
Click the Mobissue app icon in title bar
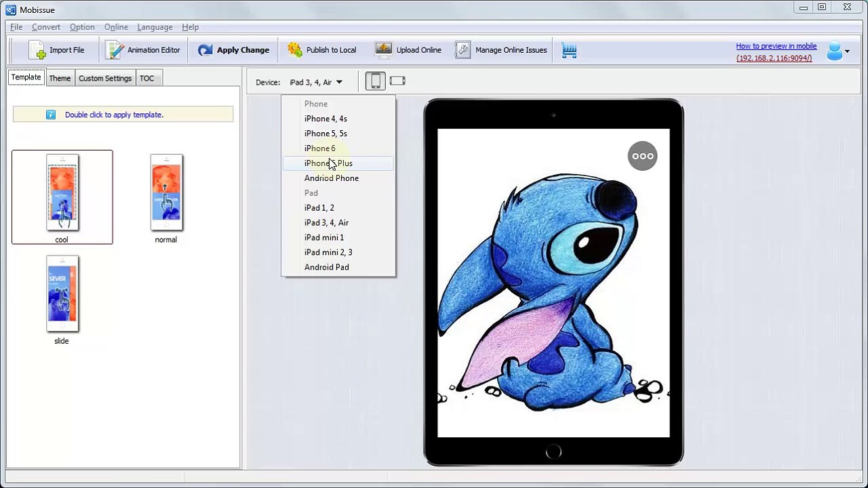point(10,9)
